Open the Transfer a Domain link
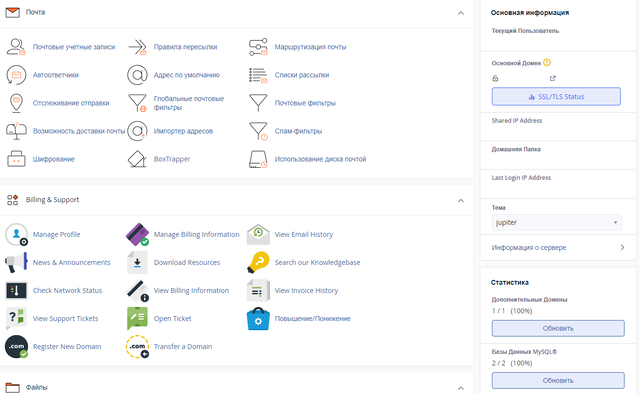The height and width of the screenshot is (394, 640). [x=183, y=347]
